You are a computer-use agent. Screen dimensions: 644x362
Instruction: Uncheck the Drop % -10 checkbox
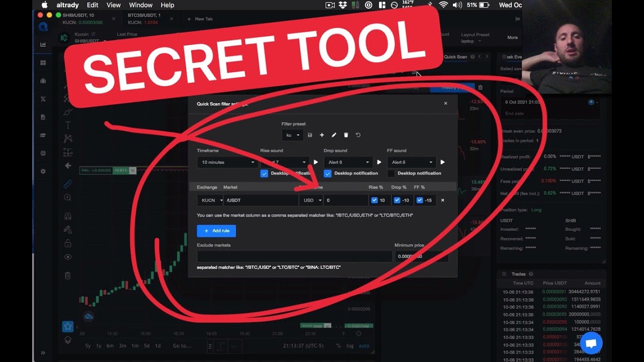click(397, 200)
